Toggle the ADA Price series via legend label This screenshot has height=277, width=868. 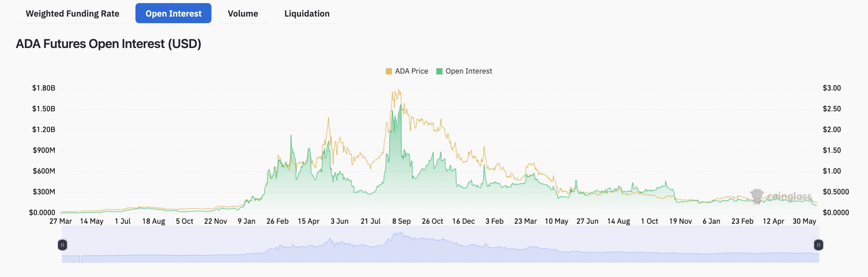point(411,71)
